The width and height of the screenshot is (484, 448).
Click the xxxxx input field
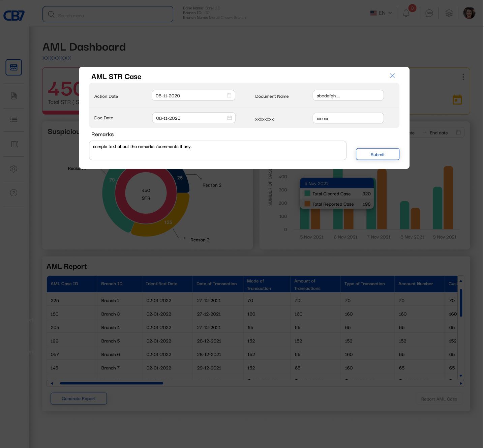click(x=348, y=118)
